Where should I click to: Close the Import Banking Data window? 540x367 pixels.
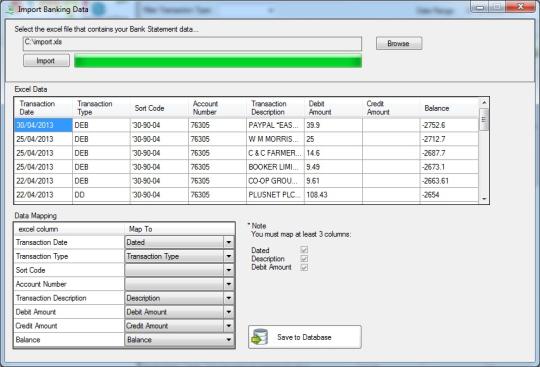tap(521, 7)
